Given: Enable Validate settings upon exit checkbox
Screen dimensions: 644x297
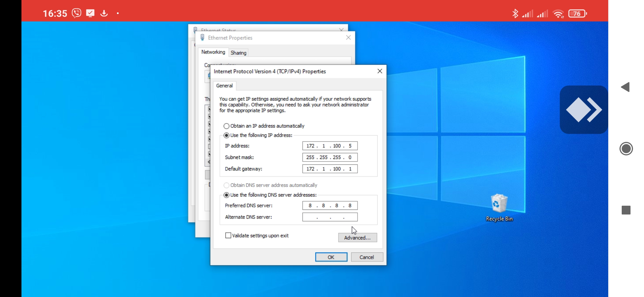Looking at the screenshot, I should [x=228, y=235].
